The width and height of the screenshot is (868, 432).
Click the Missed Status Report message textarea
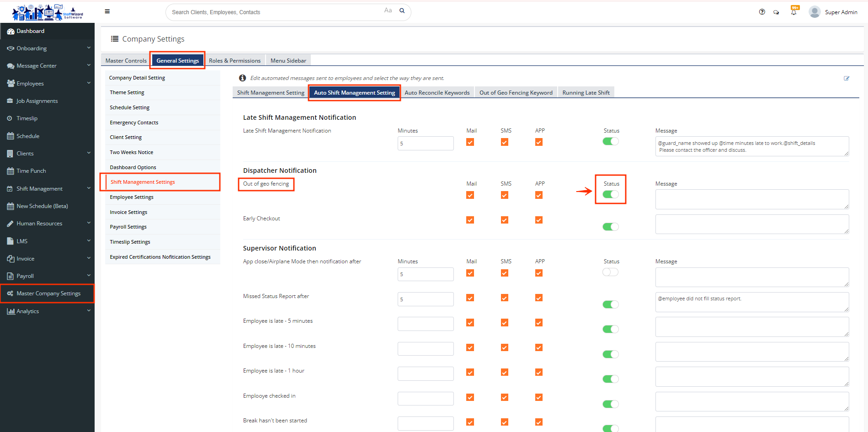pyautogui.click(x=752, y=302)
